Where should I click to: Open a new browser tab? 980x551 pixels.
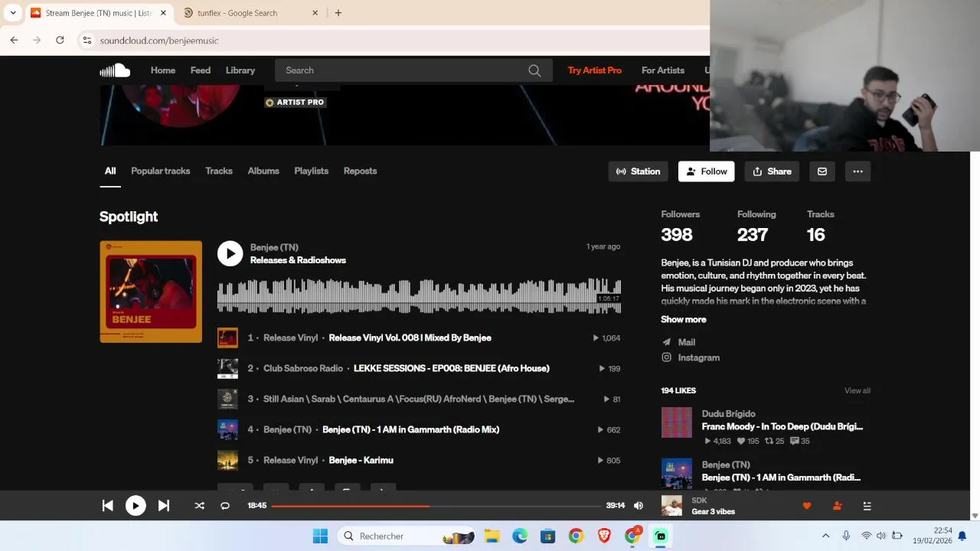pyautogui.click(x=338, y=13)
